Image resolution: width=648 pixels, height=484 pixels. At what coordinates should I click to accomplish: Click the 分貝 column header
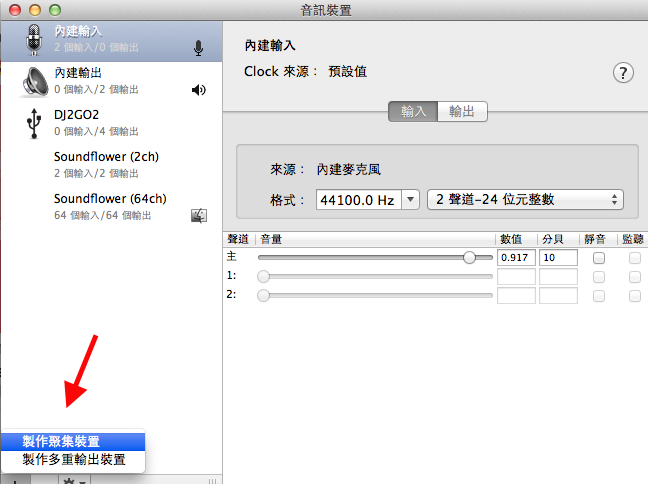pyautogui.click(x=558, y=239)
